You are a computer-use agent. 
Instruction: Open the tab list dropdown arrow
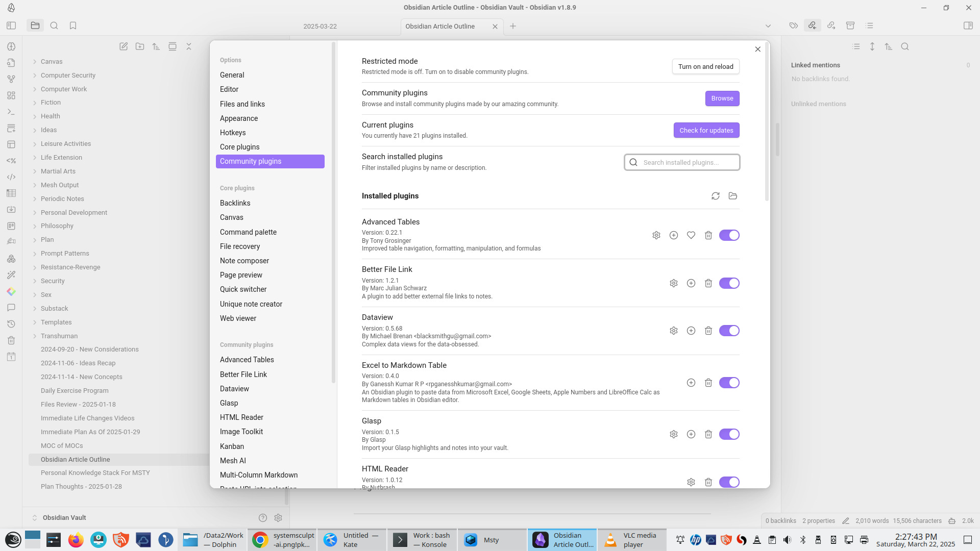(x=768, y=26)
